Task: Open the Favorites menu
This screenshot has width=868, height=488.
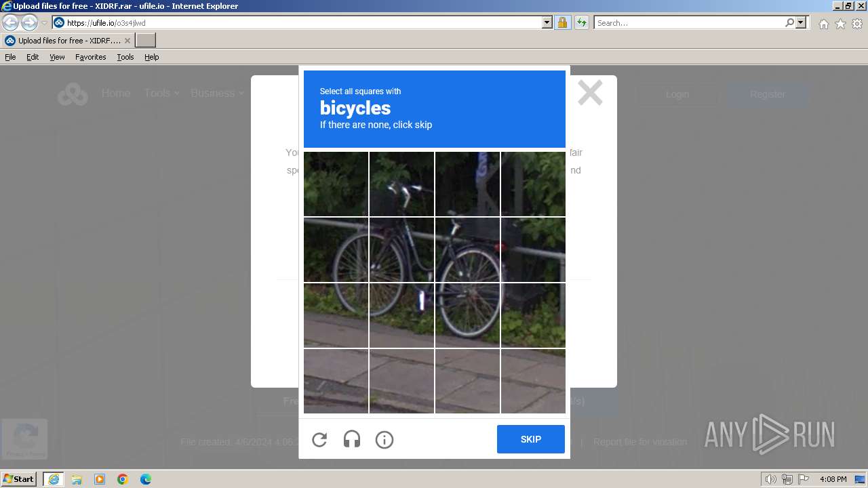Action: (x=91, y=57)
